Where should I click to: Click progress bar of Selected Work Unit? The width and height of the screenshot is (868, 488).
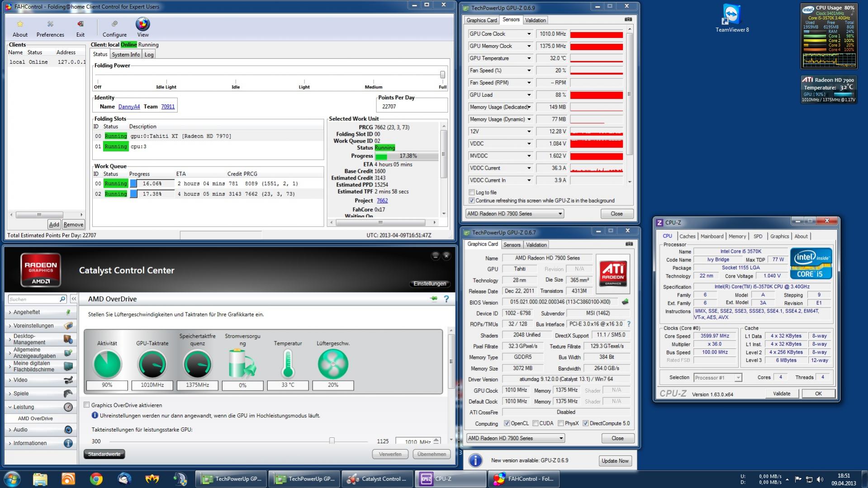tap(407, 156)
